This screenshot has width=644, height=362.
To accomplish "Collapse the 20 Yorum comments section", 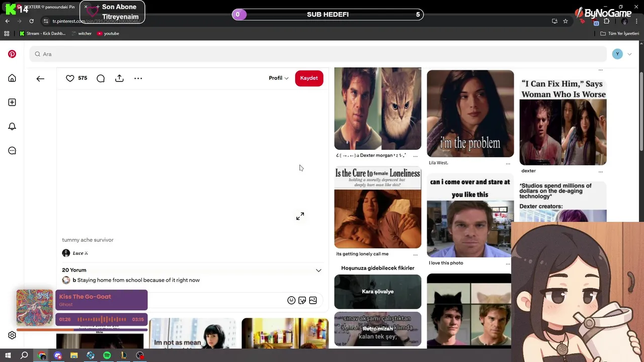I will [x=318, y=270].
